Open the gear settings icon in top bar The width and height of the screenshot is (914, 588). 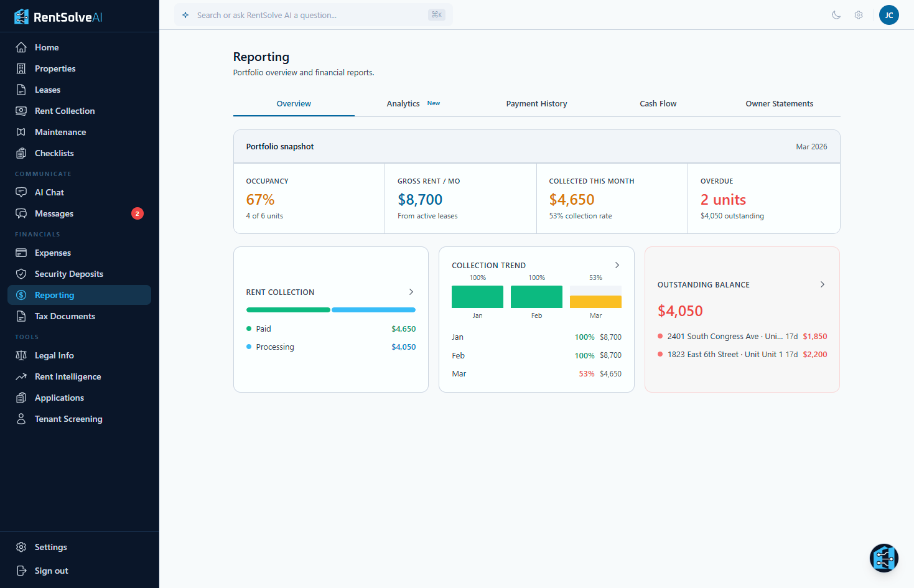click(859, 15)
